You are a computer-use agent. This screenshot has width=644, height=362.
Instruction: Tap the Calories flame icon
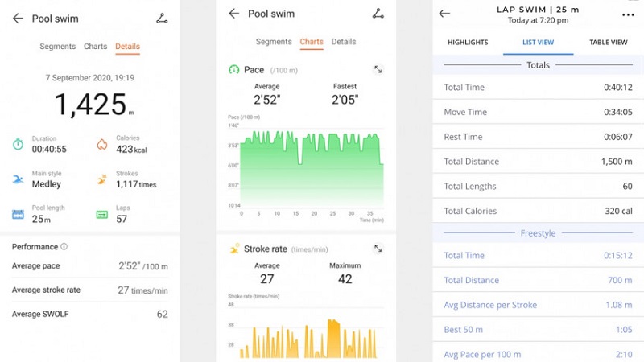[x=102, y=144]
